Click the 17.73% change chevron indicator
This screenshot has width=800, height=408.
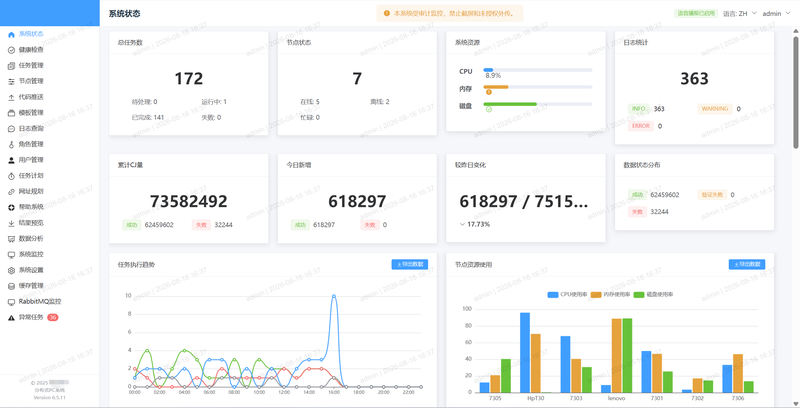pos(462,224)
